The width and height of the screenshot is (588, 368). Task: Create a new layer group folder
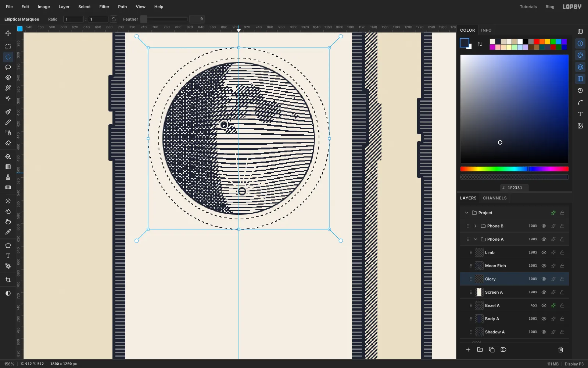pyautogui.click(x=480, y=350)
